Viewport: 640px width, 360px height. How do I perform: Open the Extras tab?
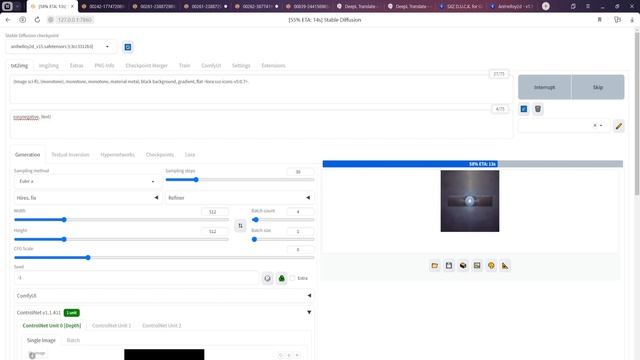click(76, 66)
